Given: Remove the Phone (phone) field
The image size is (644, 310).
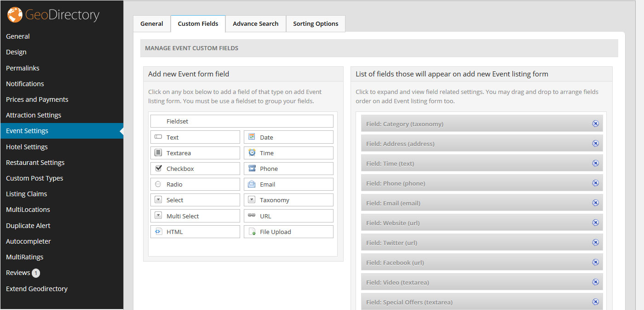Looking at the screenshot, I should [595, 183].
